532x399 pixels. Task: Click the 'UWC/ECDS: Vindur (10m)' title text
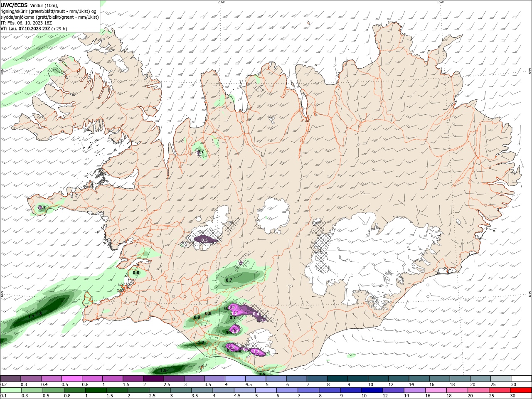tap(30, 5)
